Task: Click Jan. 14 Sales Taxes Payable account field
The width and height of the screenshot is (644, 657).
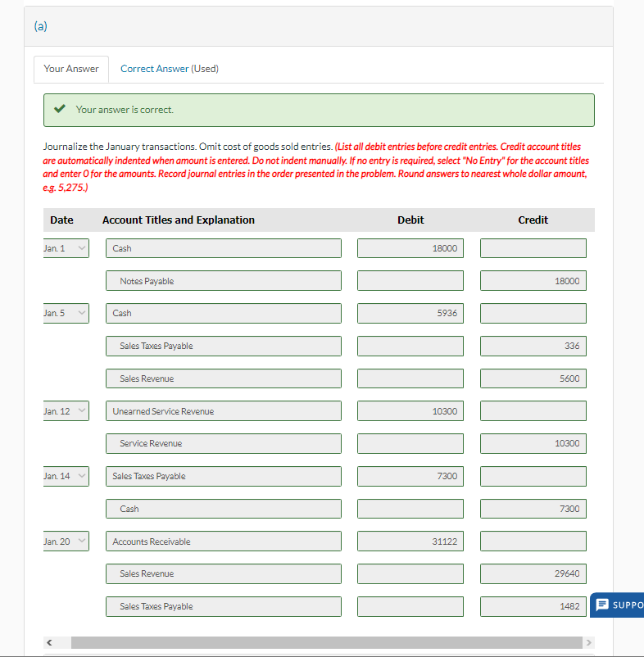Action: 224,476
